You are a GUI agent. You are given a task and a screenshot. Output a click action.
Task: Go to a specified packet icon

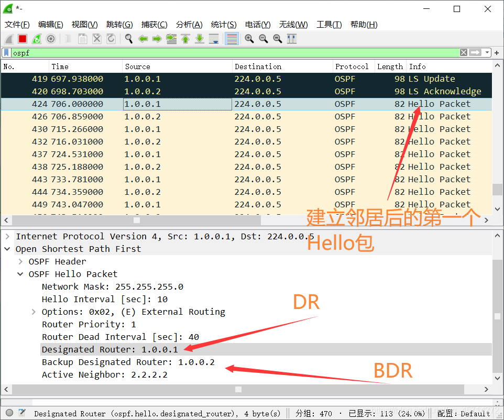[171, 39]
